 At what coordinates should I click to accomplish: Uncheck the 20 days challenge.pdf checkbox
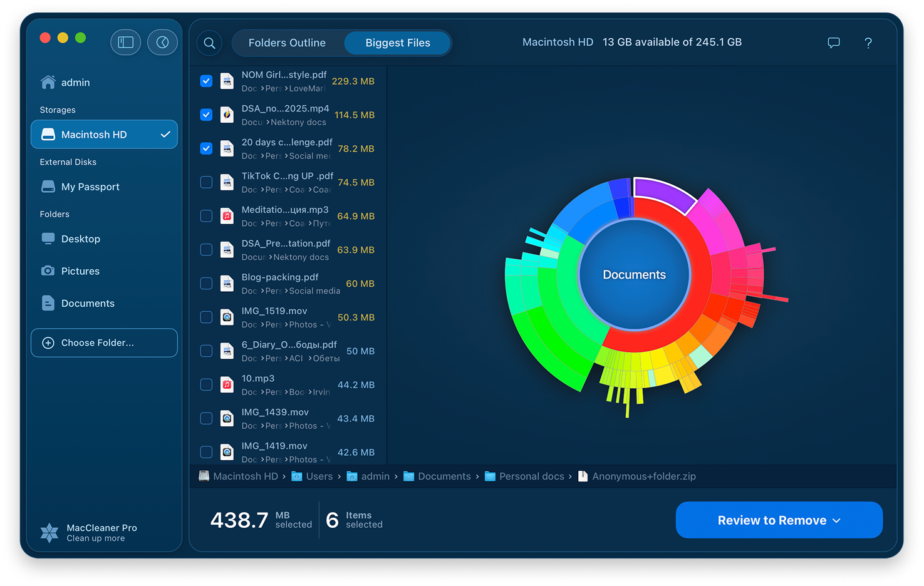(x=206, y=149)
